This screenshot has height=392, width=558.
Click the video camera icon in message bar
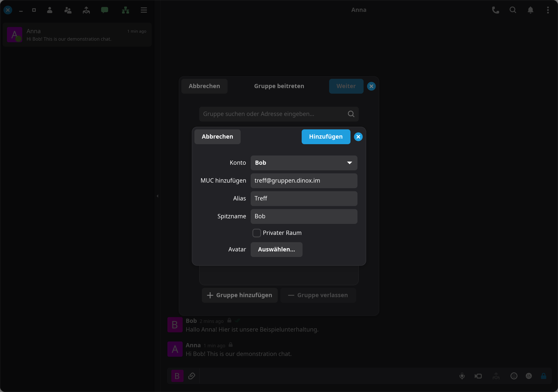pyautogui.click(x=478, y=376)
